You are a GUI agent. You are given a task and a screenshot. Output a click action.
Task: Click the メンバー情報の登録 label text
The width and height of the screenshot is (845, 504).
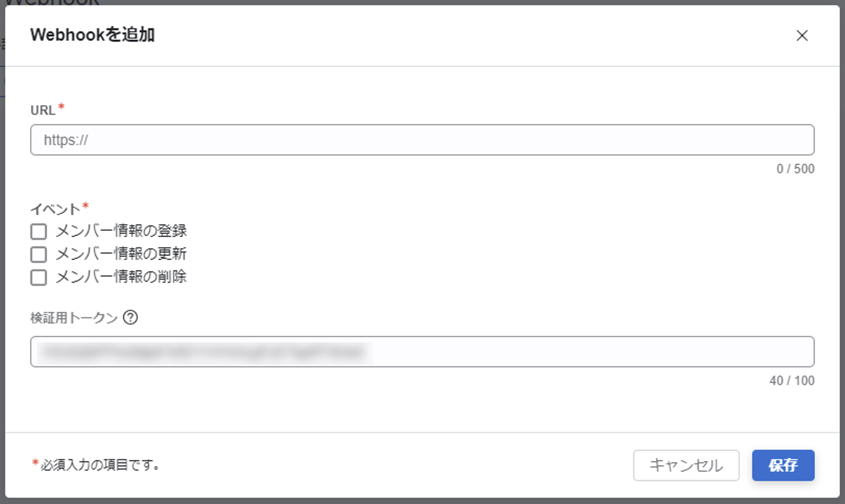[121, 231]
